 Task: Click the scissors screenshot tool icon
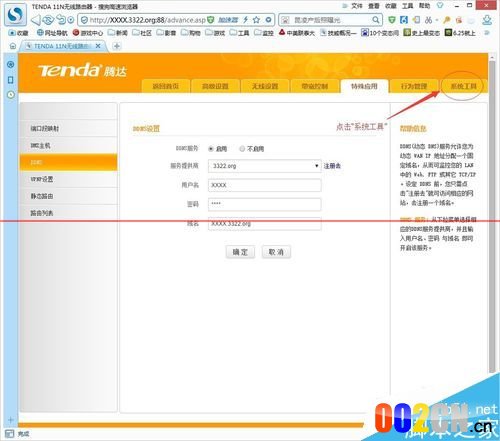(x=428, y=20)
